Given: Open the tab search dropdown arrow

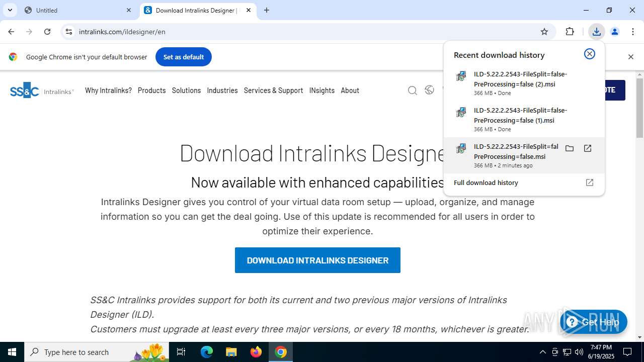Looking at the screenshot, I should click(x=10, y=10).
